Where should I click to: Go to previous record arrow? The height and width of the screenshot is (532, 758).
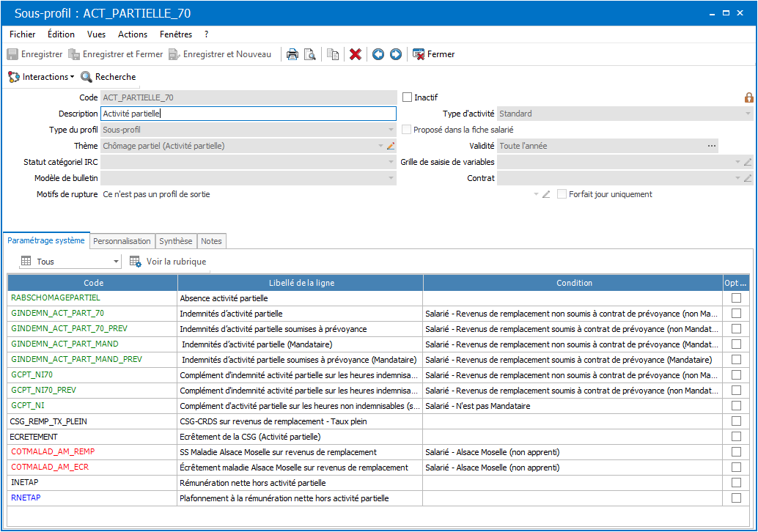[378, 54]
